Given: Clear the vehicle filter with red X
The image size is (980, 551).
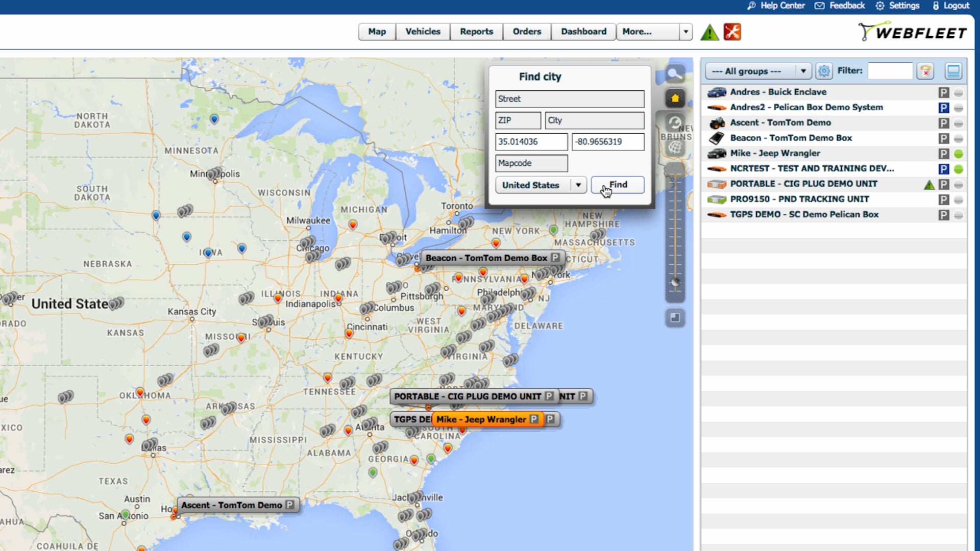Looking at the screenshot, I should coord(925,71).
